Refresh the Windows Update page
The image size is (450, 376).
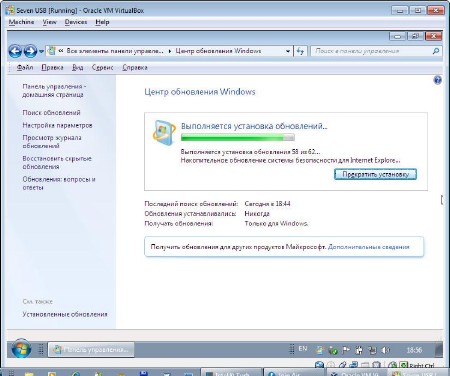300,51
